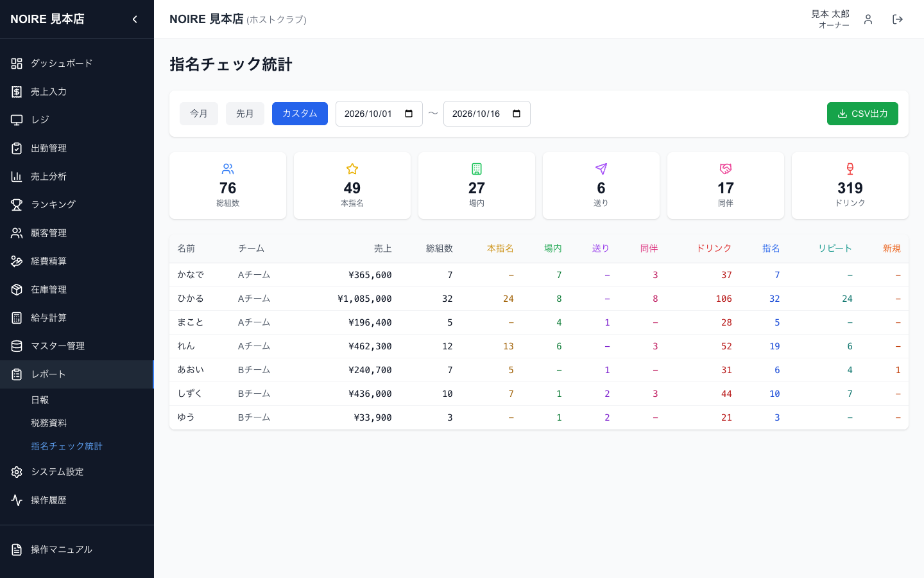Click the 出勤管理 clipboard icon
924x578 pixels.
(x=17, y=148)
